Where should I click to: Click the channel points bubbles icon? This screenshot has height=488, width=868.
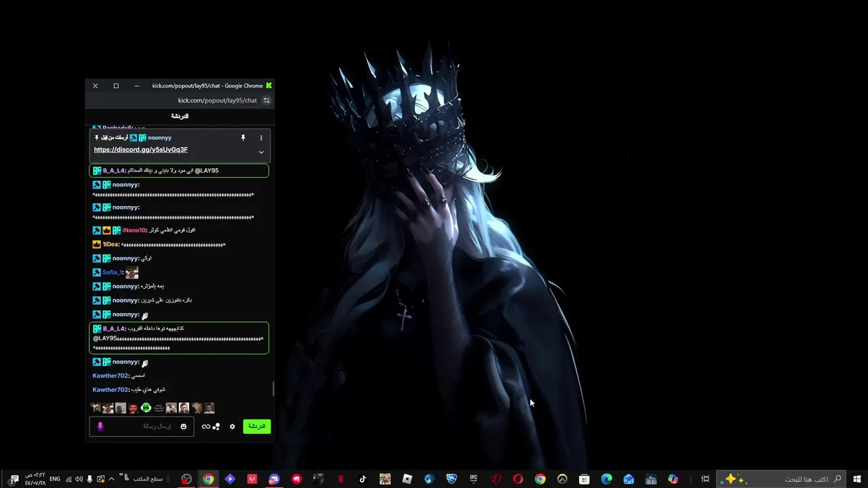coord(216,426)
